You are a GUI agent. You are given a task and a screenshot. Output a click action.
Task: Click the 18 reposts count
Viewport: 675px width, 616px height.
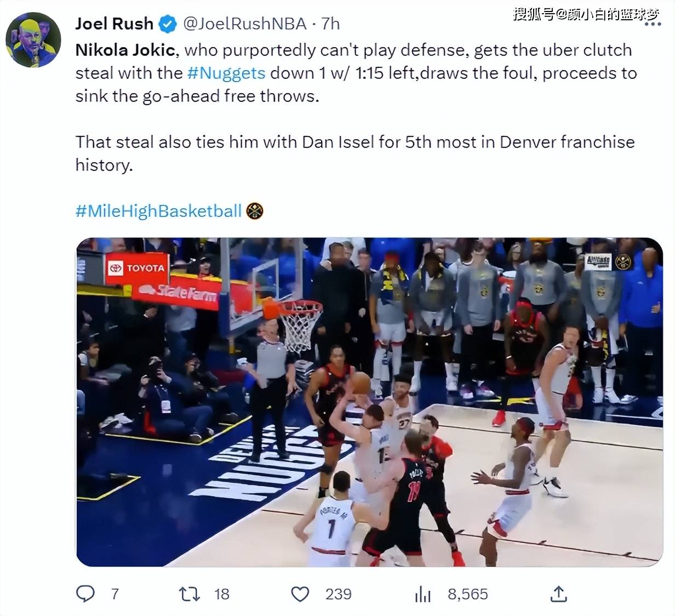coord(221,594)
